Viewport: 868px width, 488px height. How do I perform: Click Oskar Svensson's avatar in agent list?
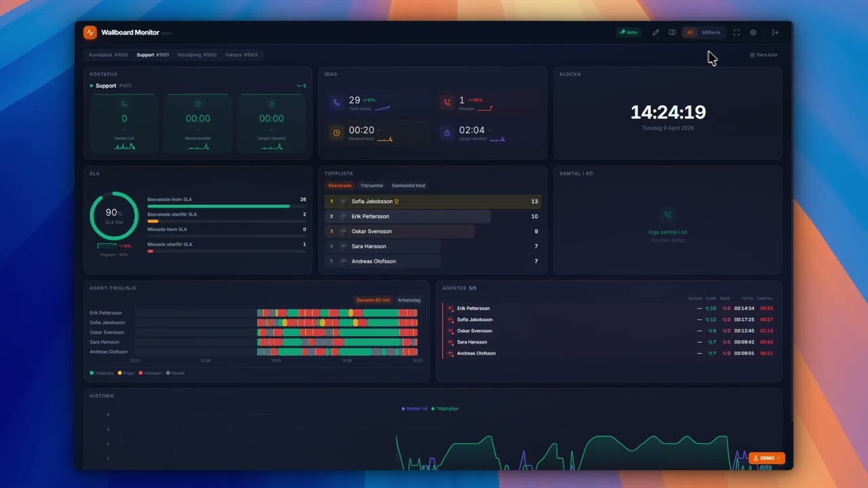(x=450, y=331)
